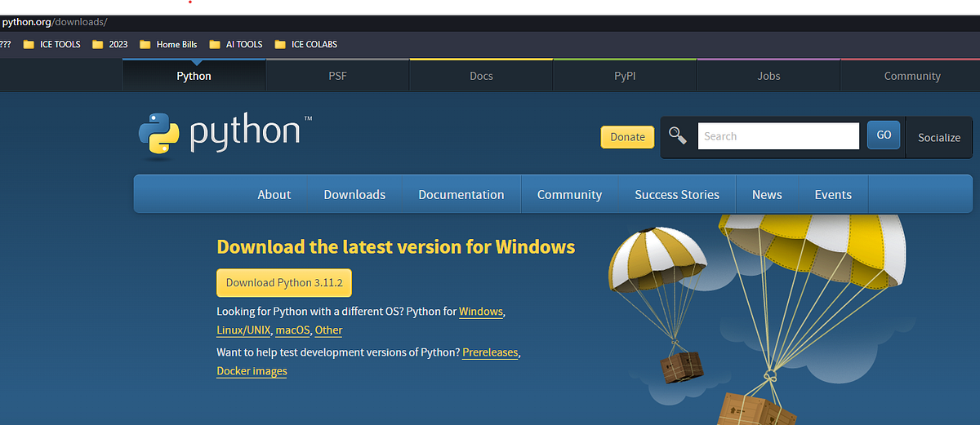Screen dimensions: 980x425
Task: Open the AI TOOLS bookmark folder
Action: 236,44
